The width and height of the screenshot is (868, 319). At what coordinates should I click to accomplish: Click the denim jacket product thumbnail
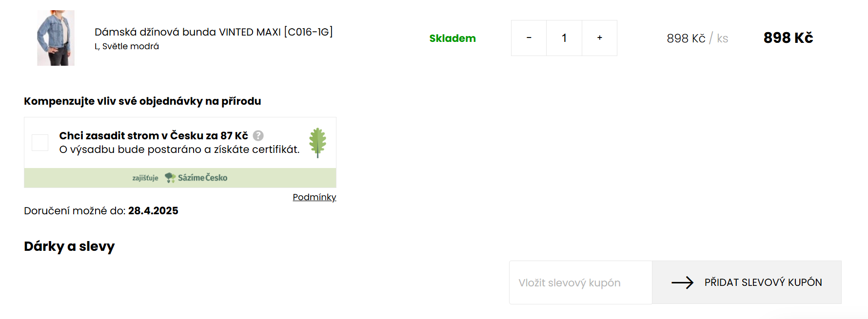click(56, 38)
